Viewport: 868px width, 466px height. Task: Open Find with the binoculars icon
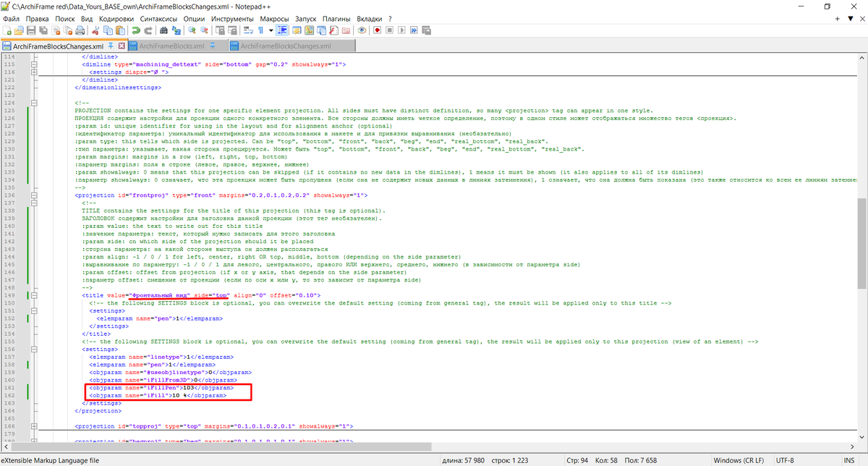tap(163, 30)
